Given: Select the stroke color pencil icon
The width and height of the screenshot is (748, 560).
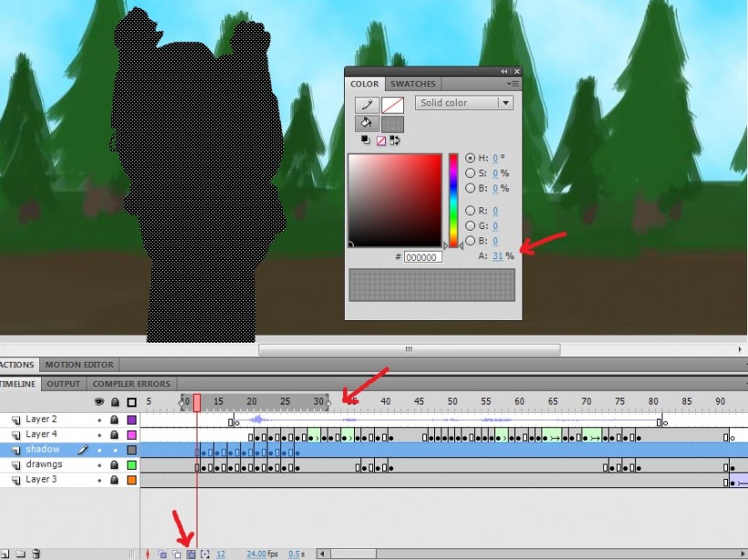Looking at the screenshot, I should click(x=367, y=105).
